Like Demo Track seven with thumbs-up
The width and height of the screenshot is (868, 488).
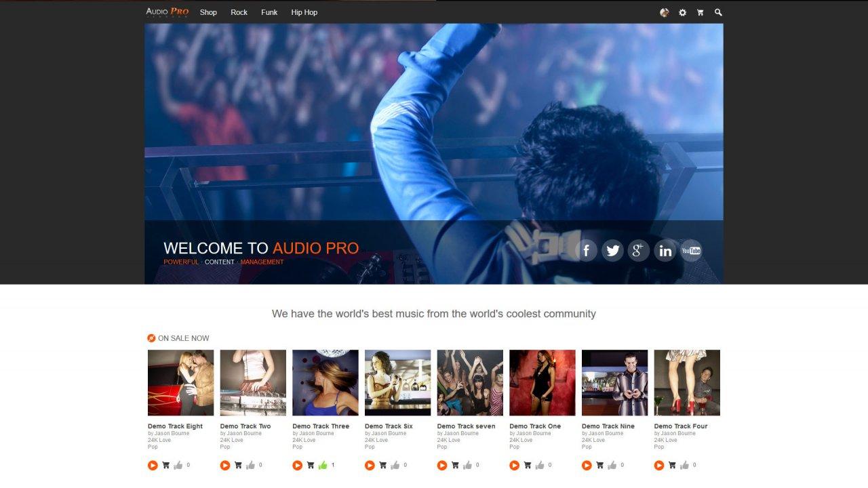[468, 465]
